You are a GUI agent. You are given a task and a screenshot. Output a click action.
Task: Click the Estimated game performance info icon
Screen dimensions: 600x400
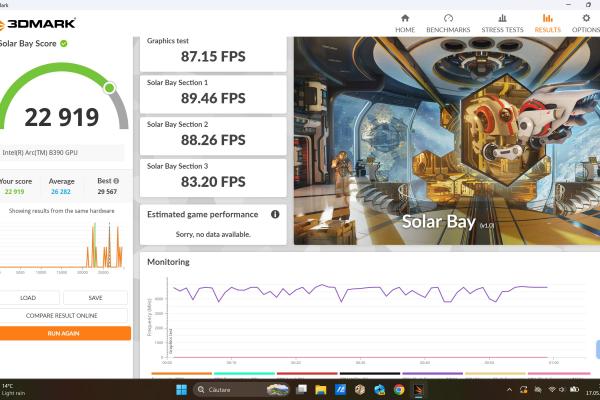[x=275, y=214]
